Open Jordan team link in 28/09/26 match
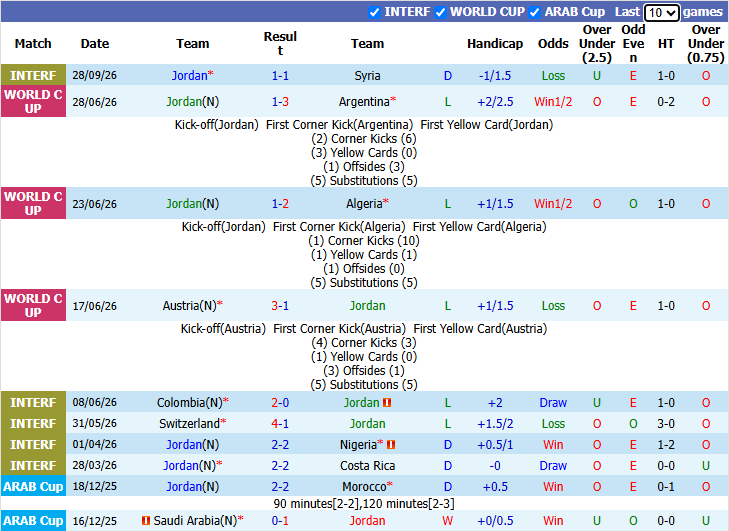Viewport: 729px width, 531px height. coord(189,75)
